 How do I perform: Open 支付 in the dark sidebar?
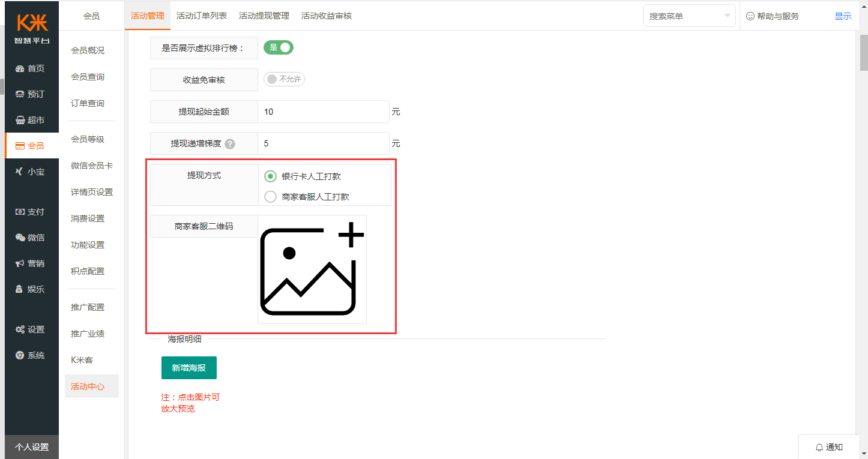click(x=31, y=212)
